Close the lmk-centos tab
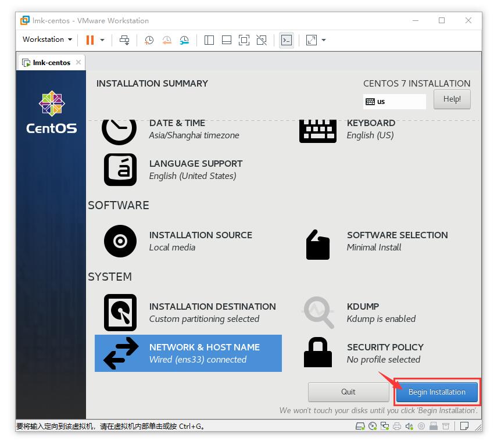 (78, 62)
